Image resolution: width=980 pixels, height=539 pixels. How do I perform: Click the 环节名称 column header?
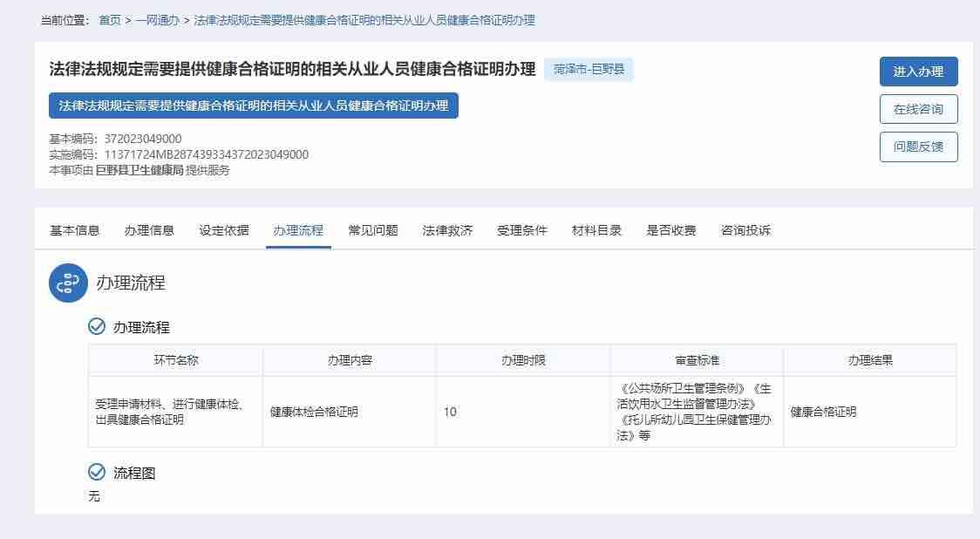(x=175, y=360)
